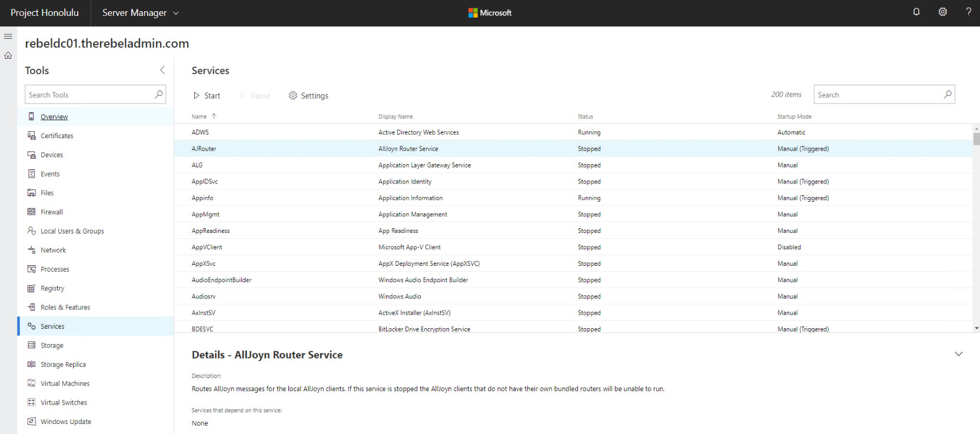The width and height of the screenshot is (980, 434).
Task: Click the Virtual Machines icon
Action: (x=31, y=383)
